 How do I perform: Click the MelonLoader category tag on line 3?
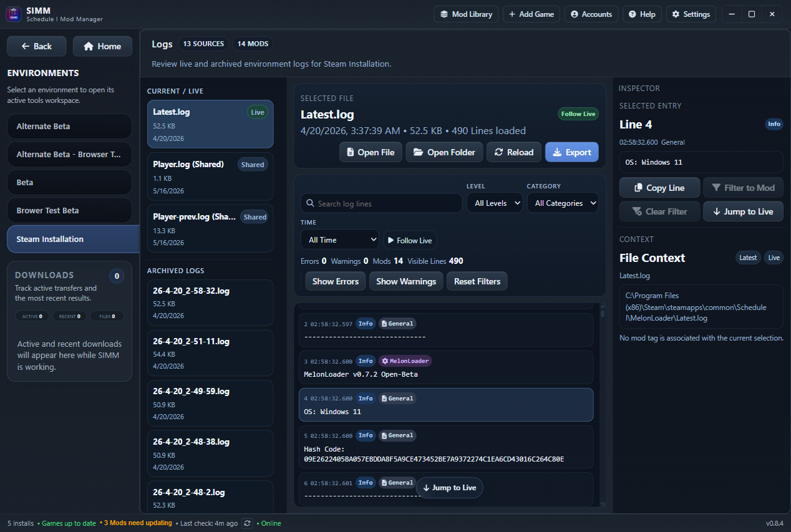pyautogui.click(x=405, y=361)
